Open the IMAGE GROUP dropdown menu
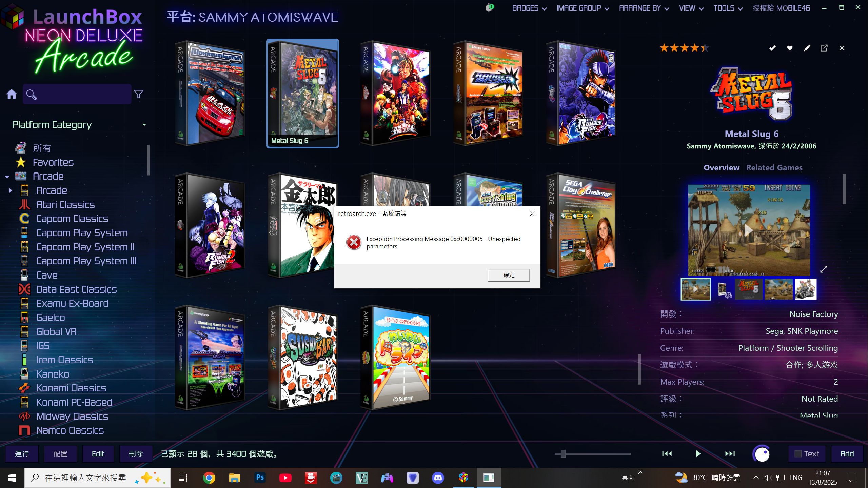 tap(583, 8)
